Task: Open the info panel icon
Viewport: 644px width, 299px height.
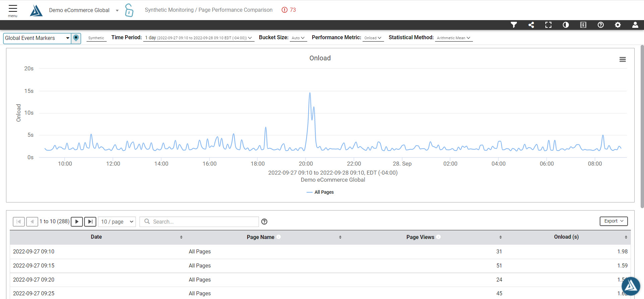Action: 583,25
